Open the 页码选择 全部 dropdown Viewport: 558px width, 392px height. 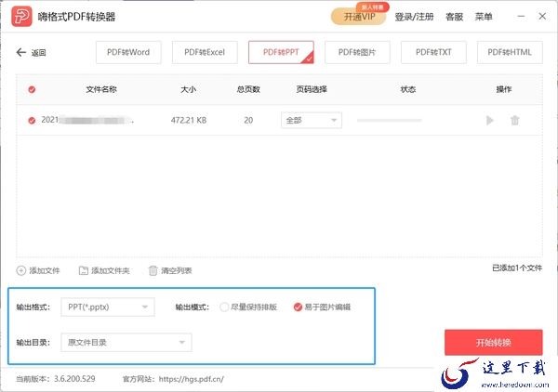tap(312, 120)
